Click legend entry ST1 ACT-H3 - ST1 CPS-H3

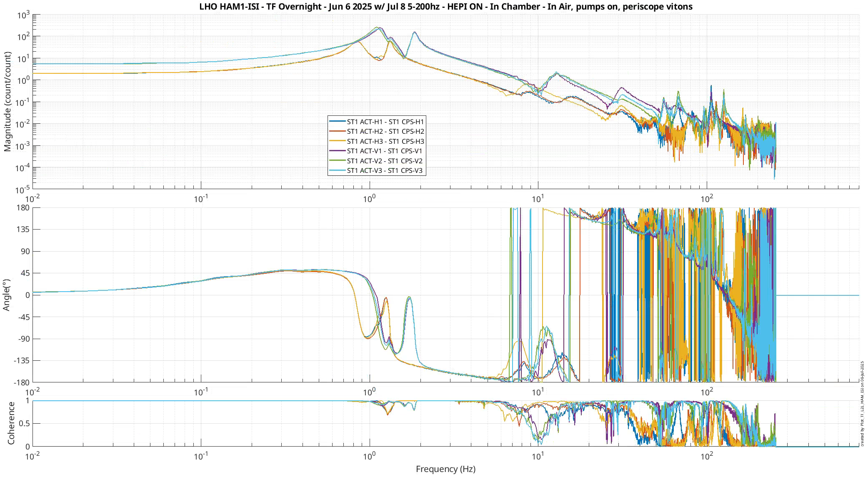pyautogui.click(x=385, y=141)
